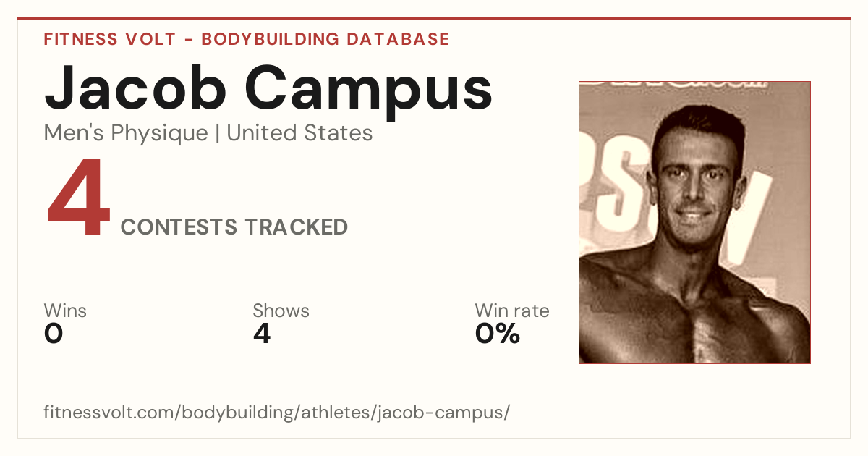Click the Shows value 4
This screenshot has height=456, width=868.
pyautogui.click(x=262, y=334)
